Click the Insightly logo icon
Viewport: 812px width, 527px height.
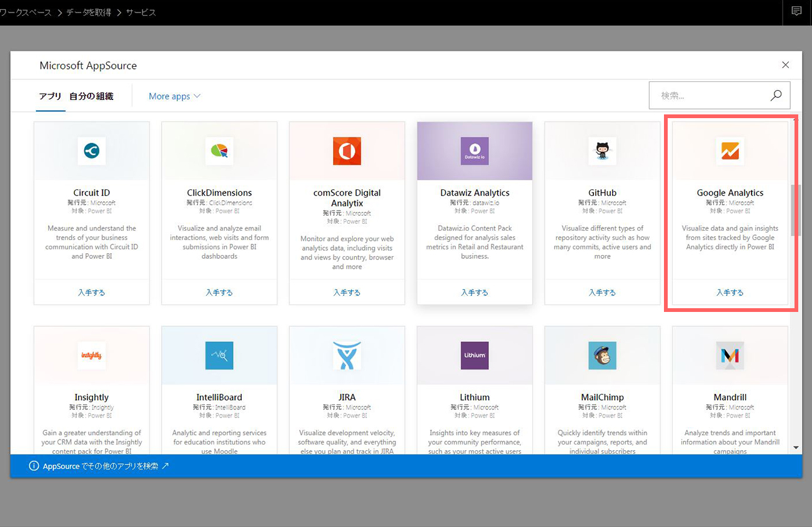(92, 355)
